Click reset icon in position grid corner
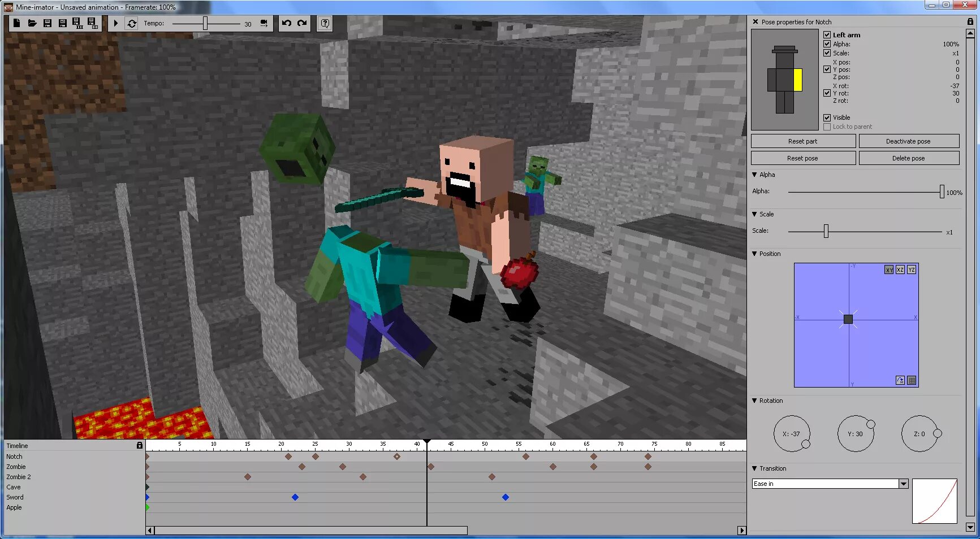Viewport: 980px width, 539px height. point(900,380)
